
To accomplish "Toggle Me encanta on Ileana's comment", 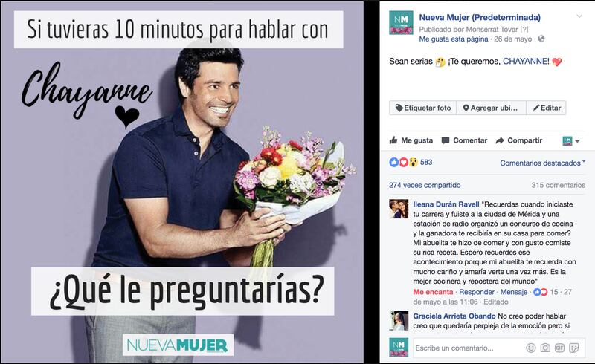I will 433,292.
